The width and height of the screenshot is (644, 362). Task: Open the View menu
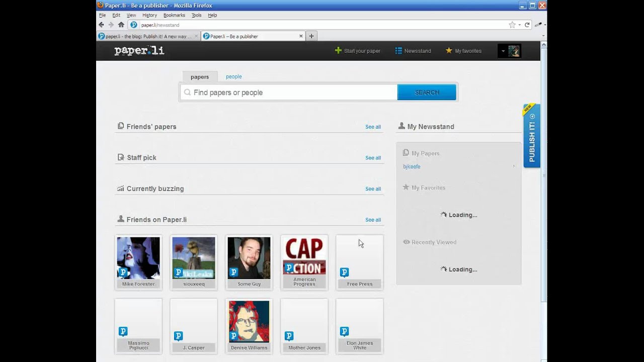[131, 15]
